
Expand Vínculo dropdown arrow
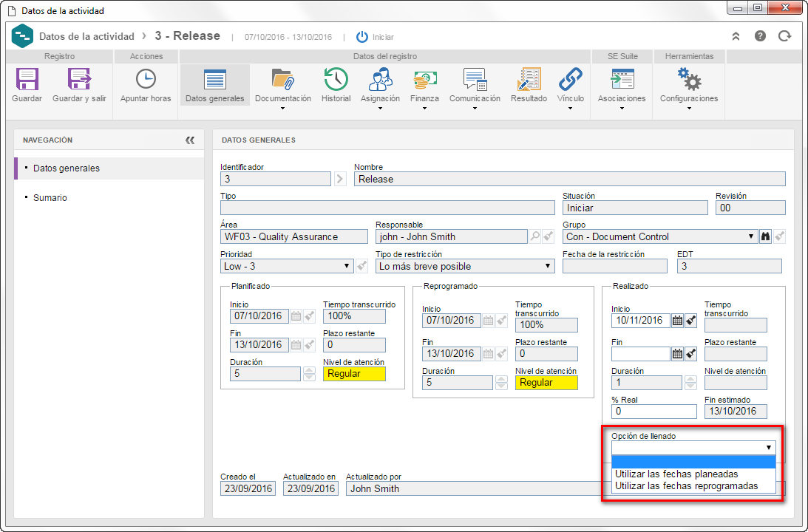[x=571, y=108]
